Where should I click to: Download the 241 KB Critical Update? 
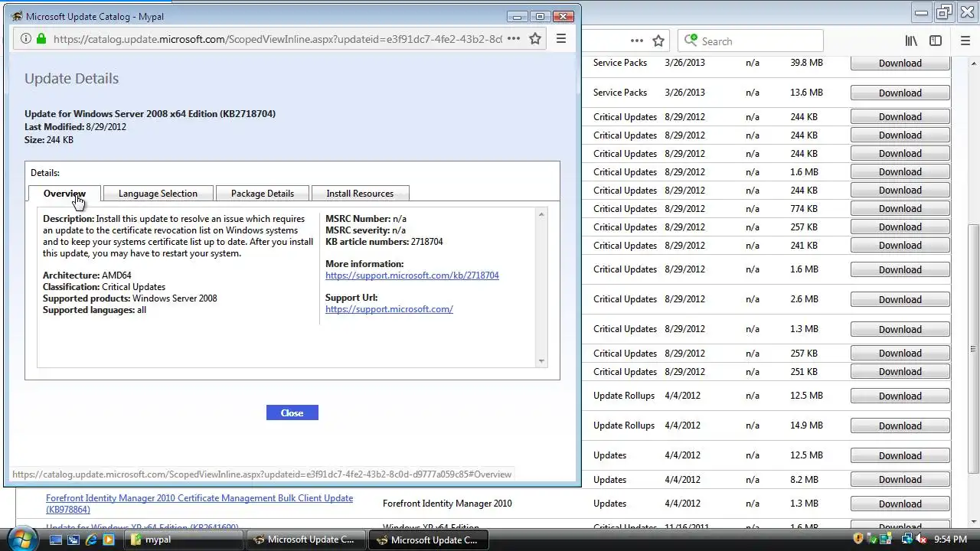[x=900, y=245]
